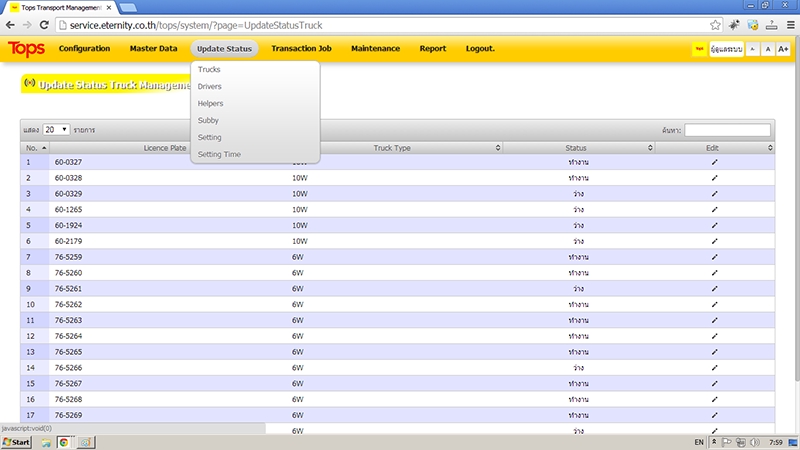Sort table by No. column
Screen dimensions: 800x450
pos(35,148)
